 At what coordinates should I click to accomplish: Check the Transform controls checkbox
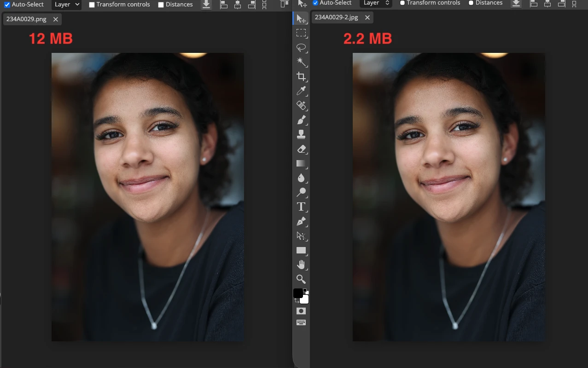[91, 4]
